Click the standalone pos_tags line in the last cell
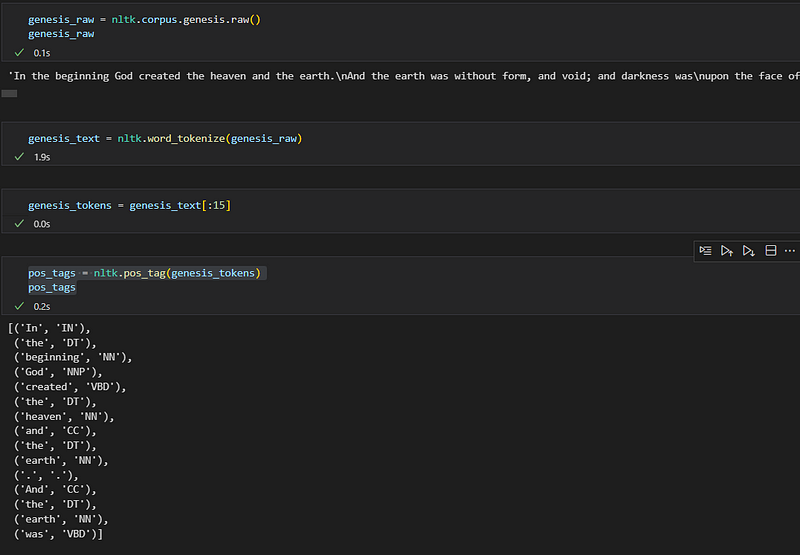This screenshot has height=555, width=800. click(52, 287)
